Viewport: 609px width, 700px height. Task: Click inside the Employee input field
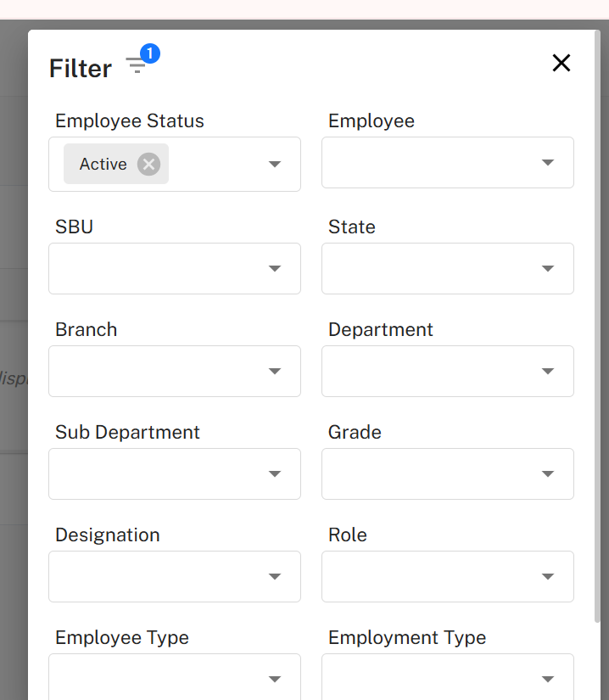(433, 162)
